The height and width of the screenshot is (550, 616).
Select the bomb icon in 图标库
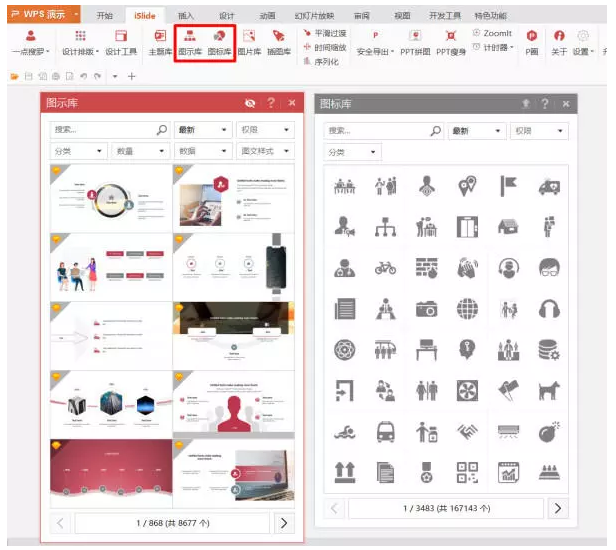[x=549, y=432]
